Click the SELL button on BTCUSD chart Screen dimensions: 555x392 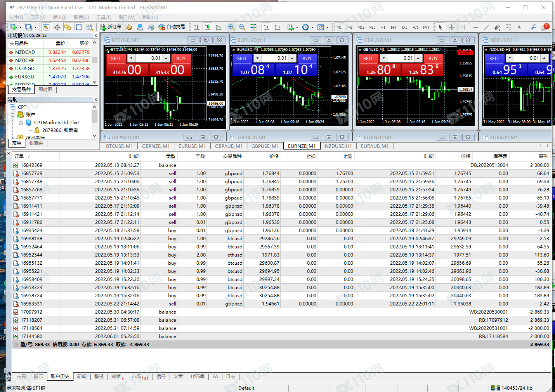coord(116,58)
